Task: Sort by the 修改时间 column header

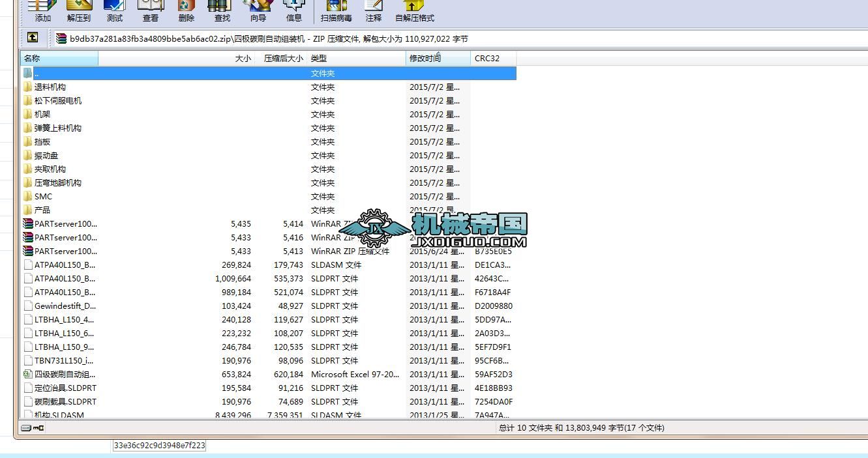Action: coord(438,59)
